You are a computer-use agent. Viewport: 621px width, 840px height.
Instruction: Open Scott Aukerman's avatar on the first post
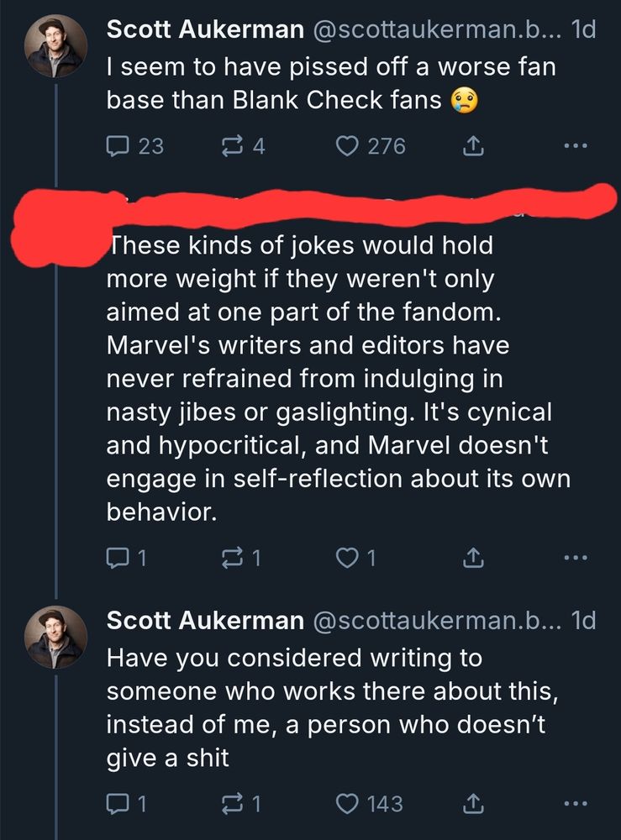click(54, 47)
